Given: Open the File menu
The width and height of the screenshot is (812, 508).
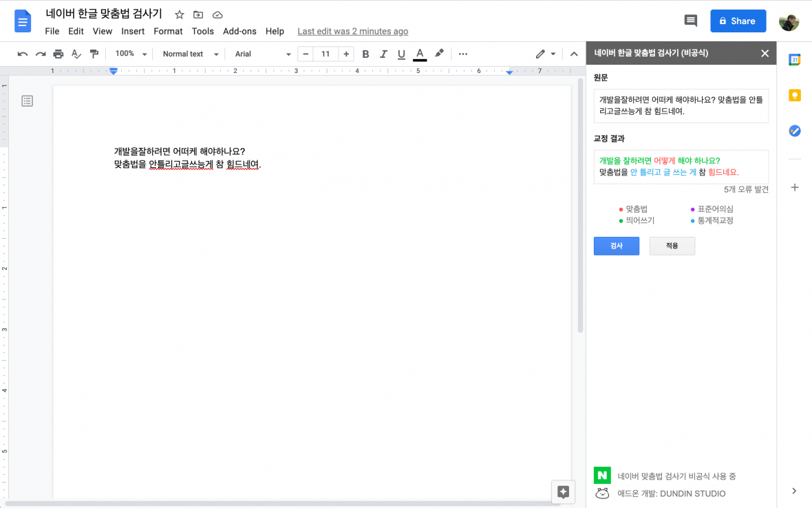Looking at the screenshot, I should point(52,31).
